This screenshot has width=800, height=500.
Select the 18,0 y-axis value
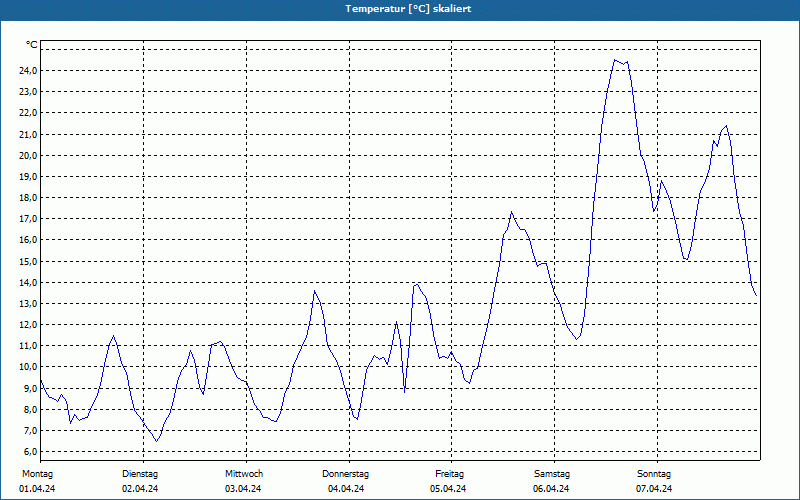point(28,197)
